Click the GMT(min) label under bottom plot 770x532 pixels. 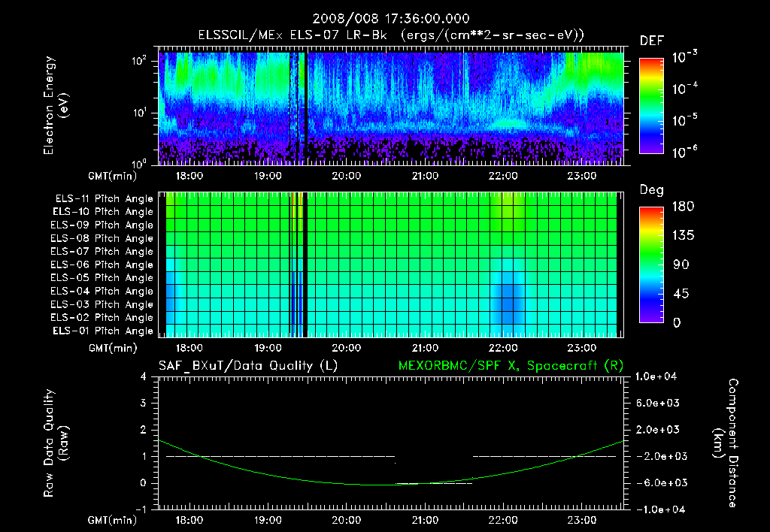click(x=113, y=520)
